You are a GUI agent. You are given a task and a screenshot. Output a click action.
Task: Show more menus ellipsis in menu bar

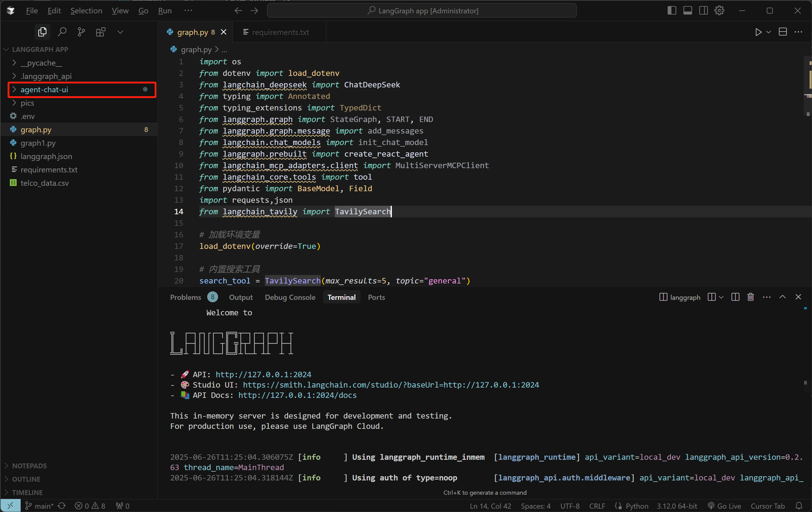(x=188, y=10)
